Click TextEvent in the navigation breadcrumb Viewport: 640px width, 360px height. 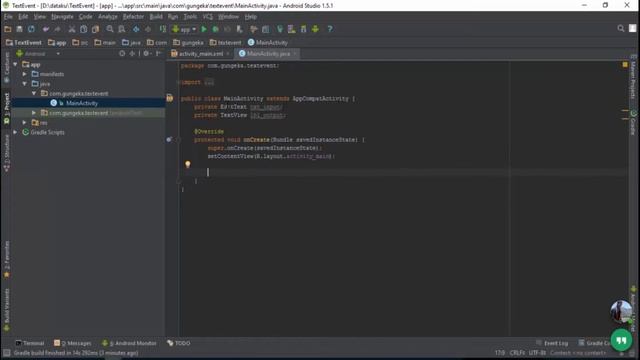point(24,42)
